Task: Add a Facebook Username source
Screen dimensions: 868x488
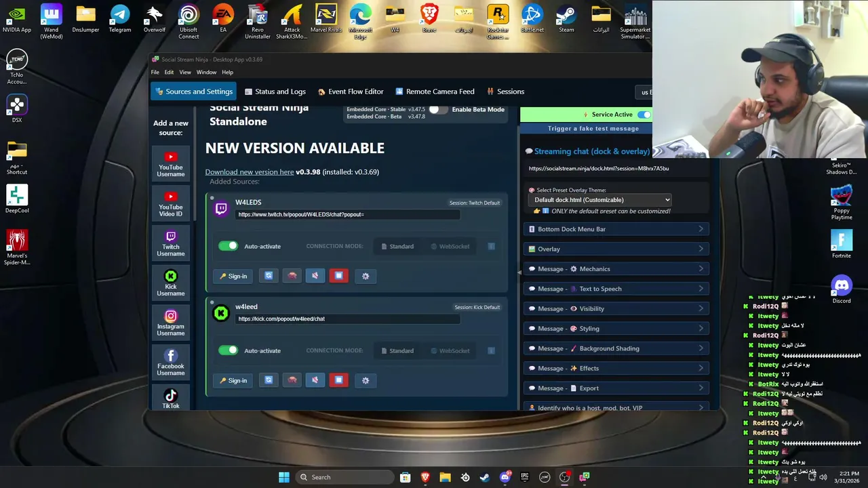Action: [x=171, y=362]
